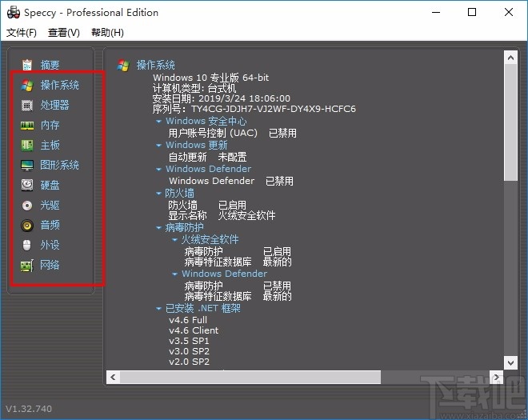Click the Windows flag icon beside the 操作系统 heading
This screenshot has height=420, width=528.
(123, 65)
